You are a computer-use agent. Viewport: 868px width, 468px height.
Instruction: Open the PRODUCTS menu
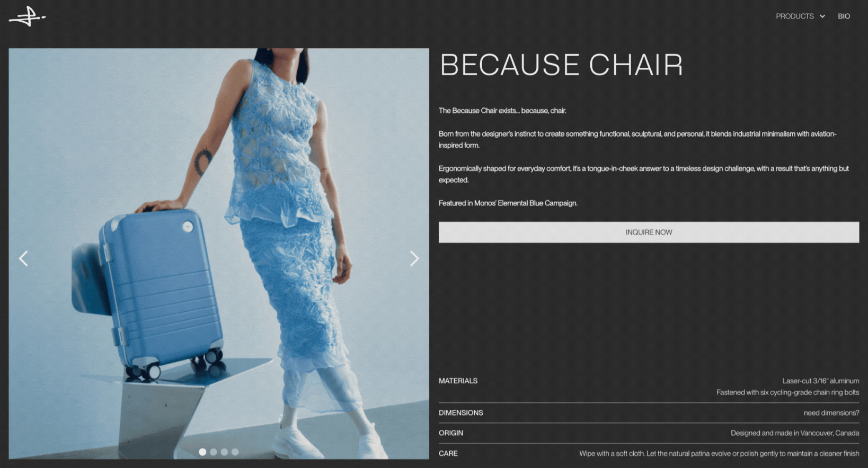click(x=795, y=16)
